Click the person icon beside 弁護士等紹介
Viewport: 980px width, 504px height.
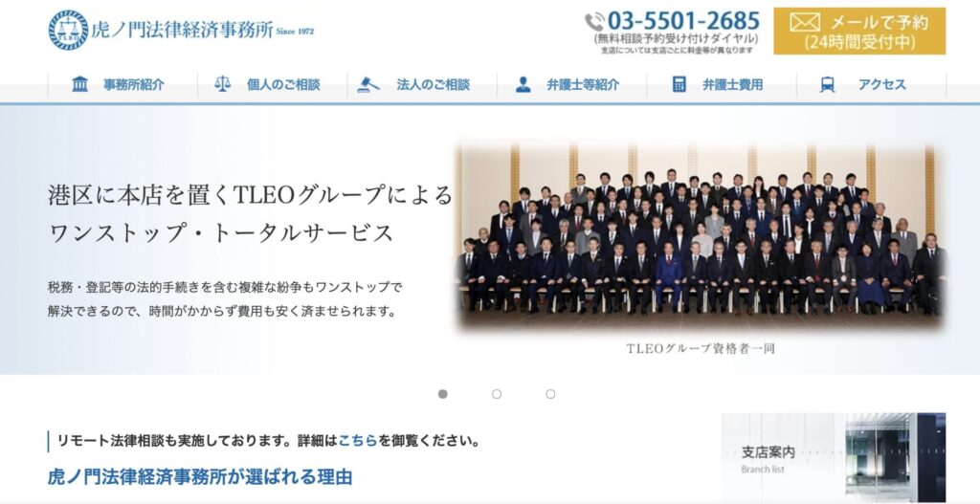(x=523, y=84)
